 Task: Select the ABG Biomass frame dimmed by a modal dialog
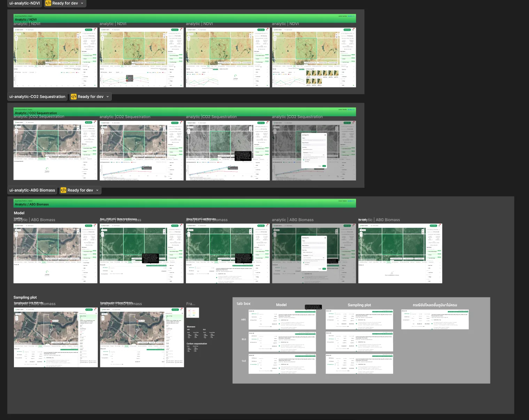point(314,254)
